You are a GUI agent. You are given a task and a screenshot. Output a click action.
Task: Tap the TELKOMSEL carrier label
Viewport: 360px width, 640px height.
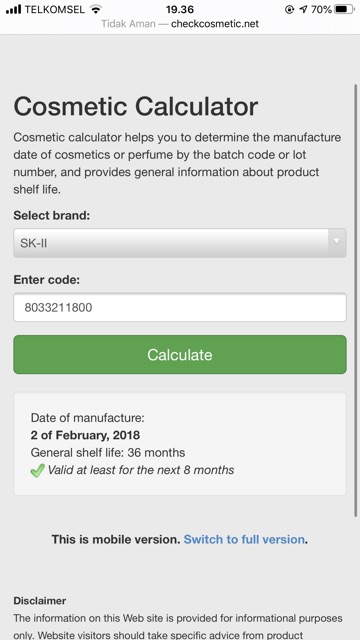pyautogui.click(x=55, y=9)
